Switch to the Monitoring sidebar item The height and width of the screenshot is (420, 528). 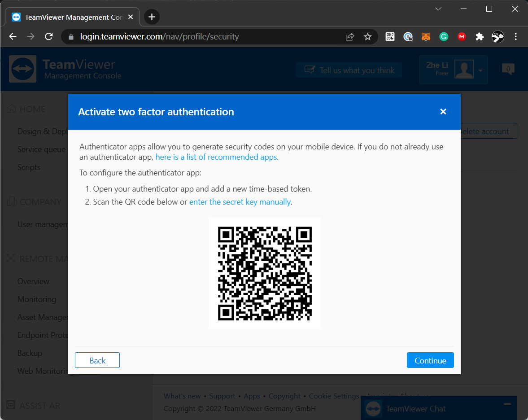coord(37,299)
